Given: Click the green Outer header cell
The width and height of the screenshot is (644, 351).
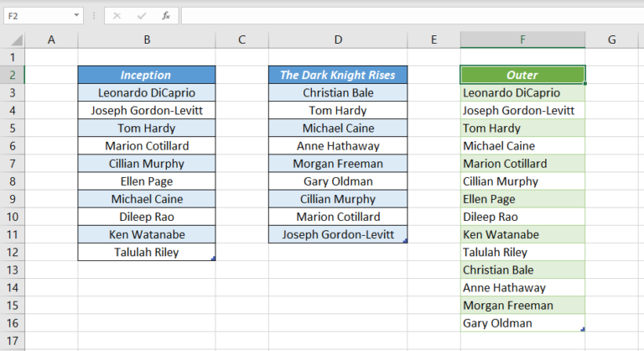Looking at the screenshot, I should pyautogui.click(x=522, y=75).
